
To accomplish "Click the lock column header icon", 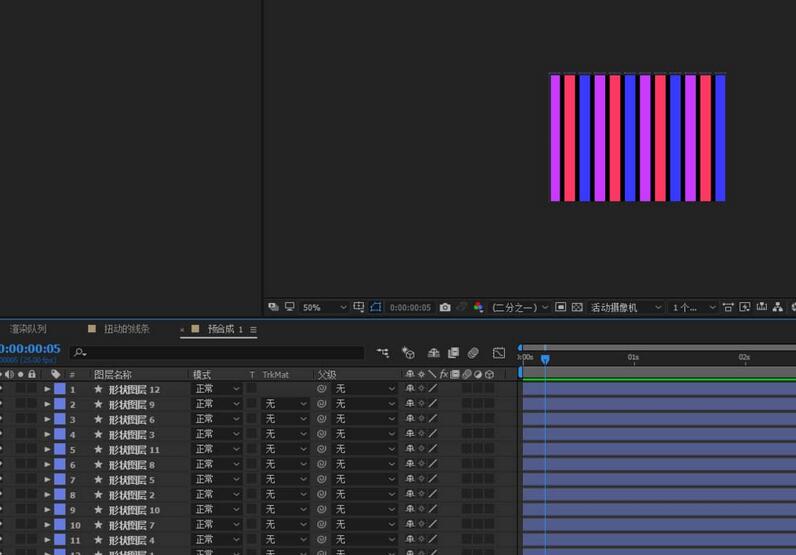I will click(x=32, y=374).
